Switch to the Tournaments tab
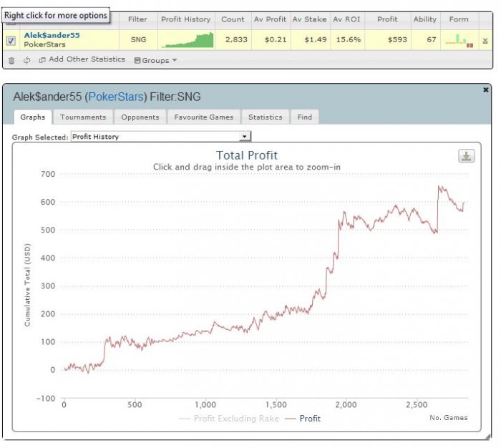The width and height of the screenshot is (501, 448). (83, 117)
